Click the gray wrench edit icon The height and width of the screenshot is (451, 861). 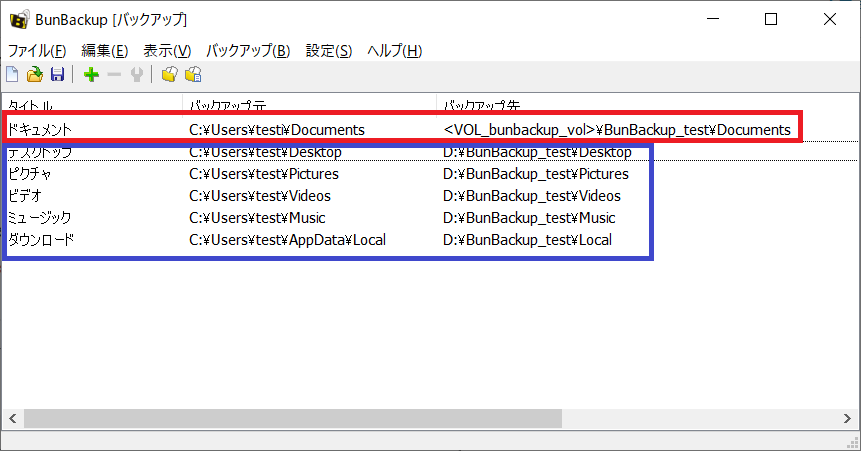pos(137,74)
